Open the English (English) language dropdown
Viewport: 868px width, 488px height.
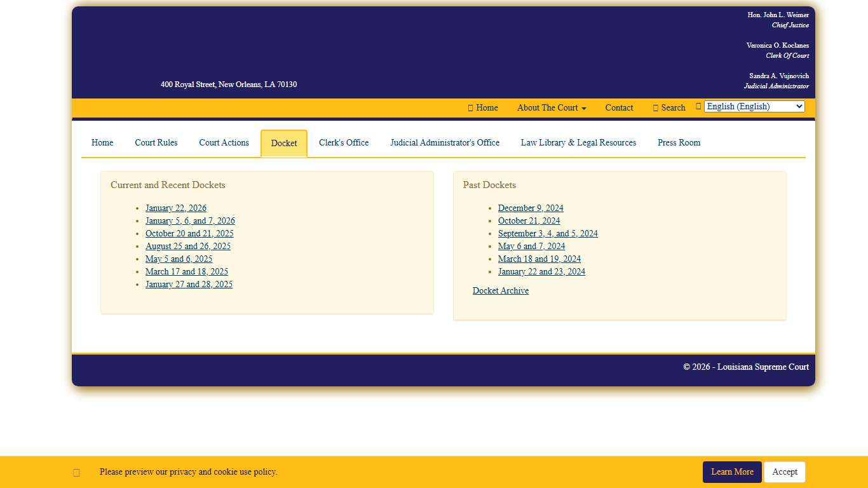[x=754, y=106]
